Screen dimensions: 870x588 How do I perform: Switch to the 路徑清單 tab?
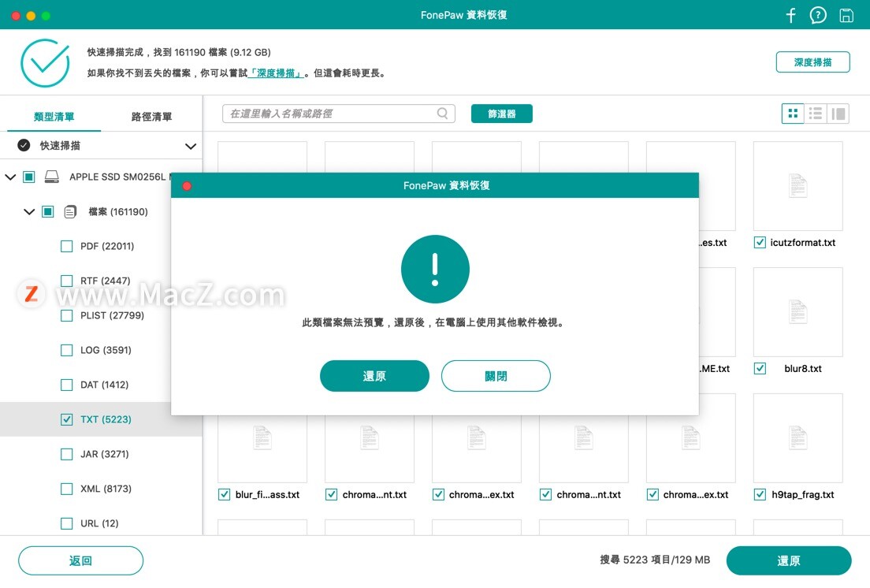pyautogui.click(x=151, y=117)
